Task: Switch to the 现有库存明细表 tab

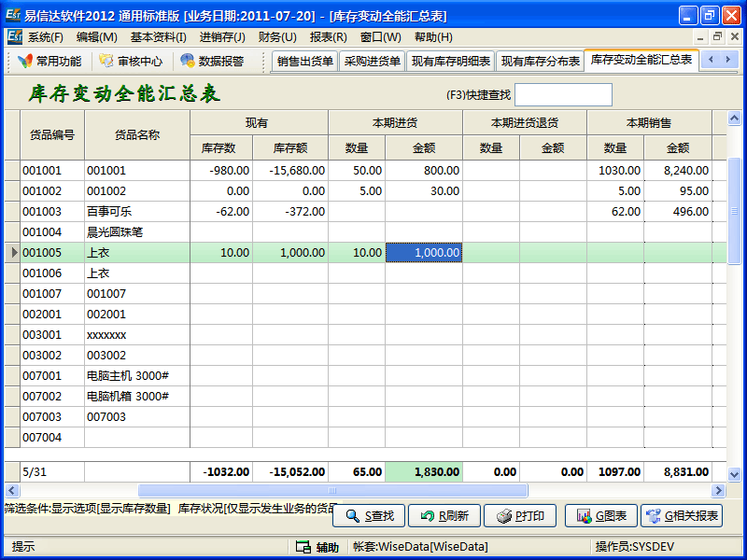Action: coord(450,61)
